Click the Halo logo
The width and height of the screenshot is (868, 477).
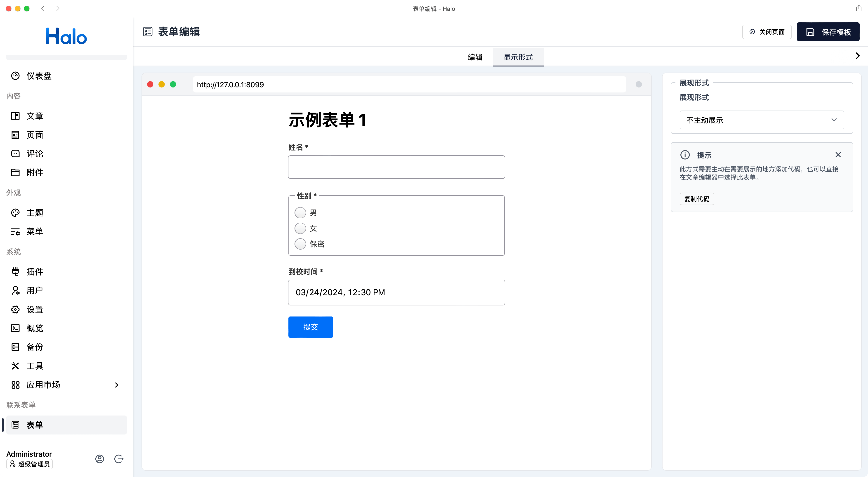[x=66, y=36]
